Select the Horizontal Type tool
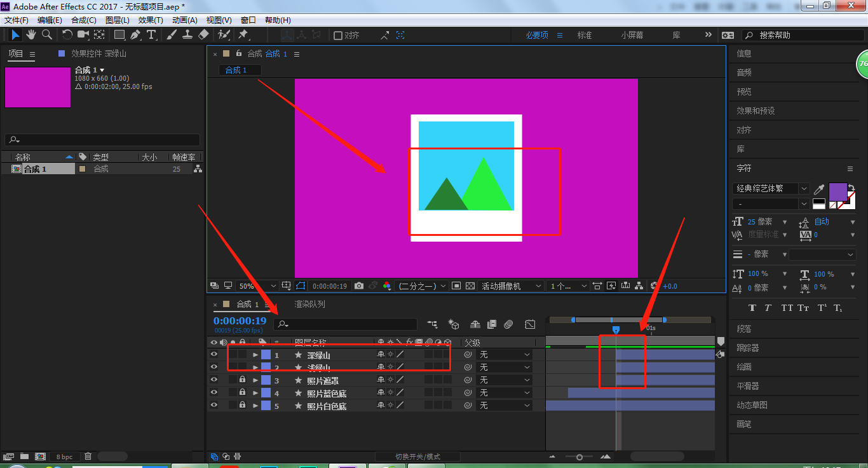868x468 pixels. [x=151, y=35]
